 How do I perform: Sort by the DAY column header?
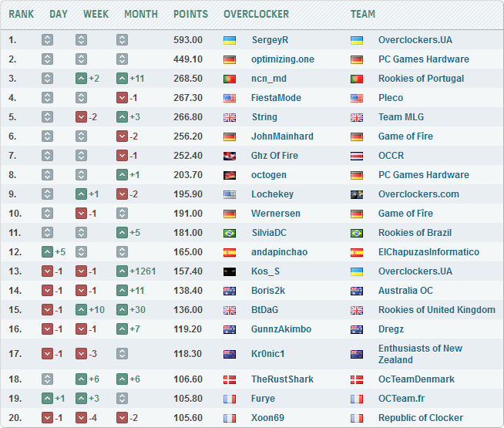coord(59,14)
